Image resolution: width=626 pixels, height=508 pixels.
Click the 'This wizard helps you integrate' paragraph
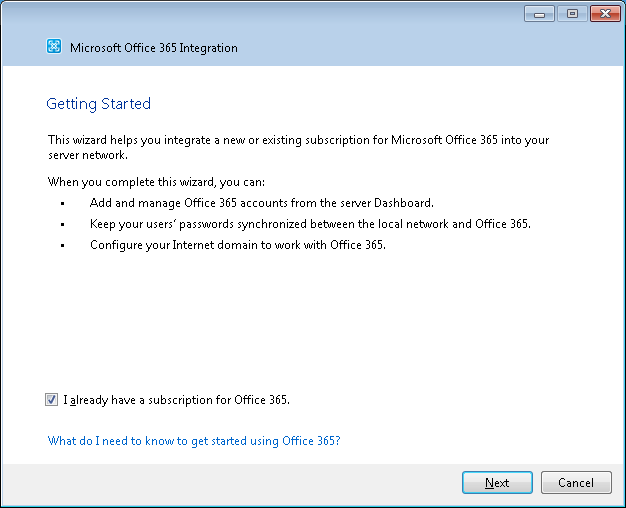(299, 147)
